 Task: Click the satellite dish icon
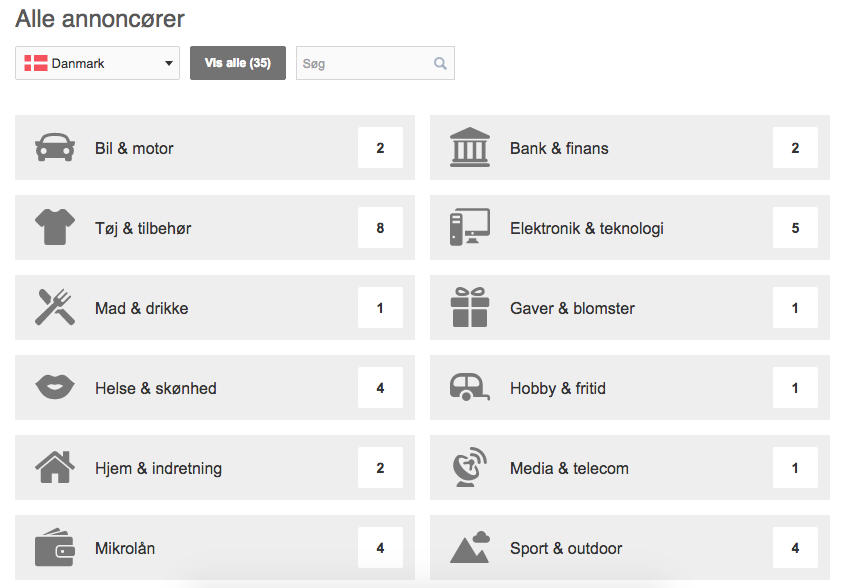[470, 467]
